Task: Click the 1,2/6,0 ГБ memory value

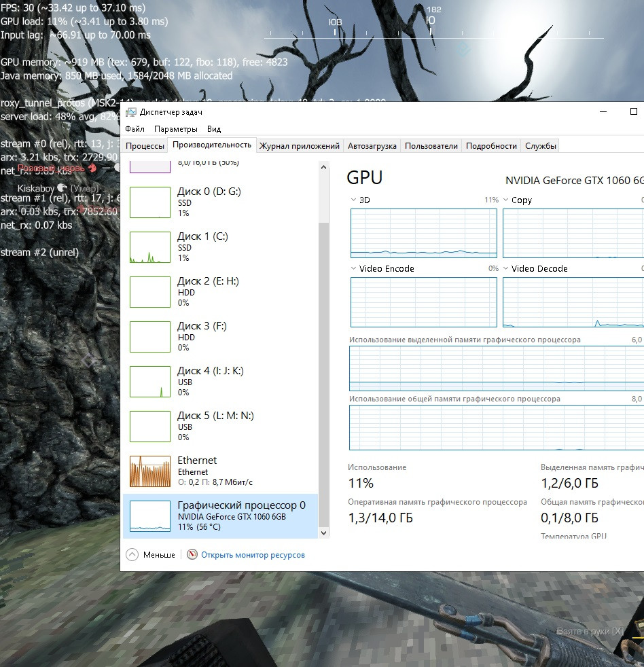Action: [569, 483]
